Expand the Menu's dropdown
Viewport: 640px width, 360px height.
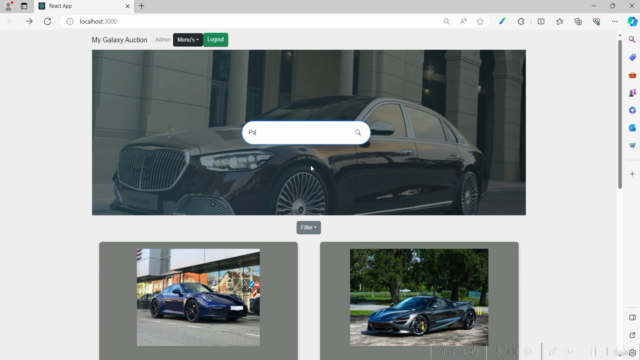point(188,40)
